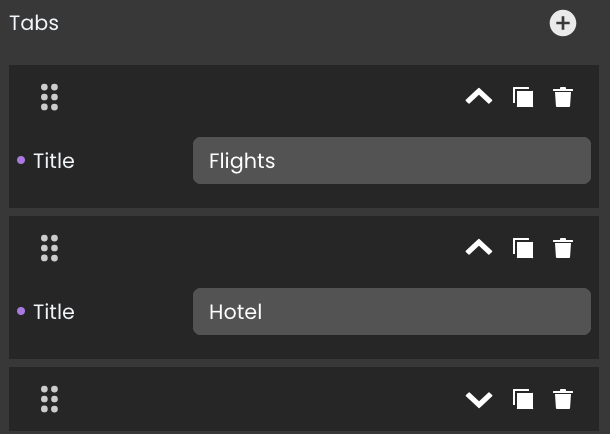Duplicate the third collapsed tab item
Image resolution: width=610 pixels, height=434 pixels.
(x=523, y=399)
